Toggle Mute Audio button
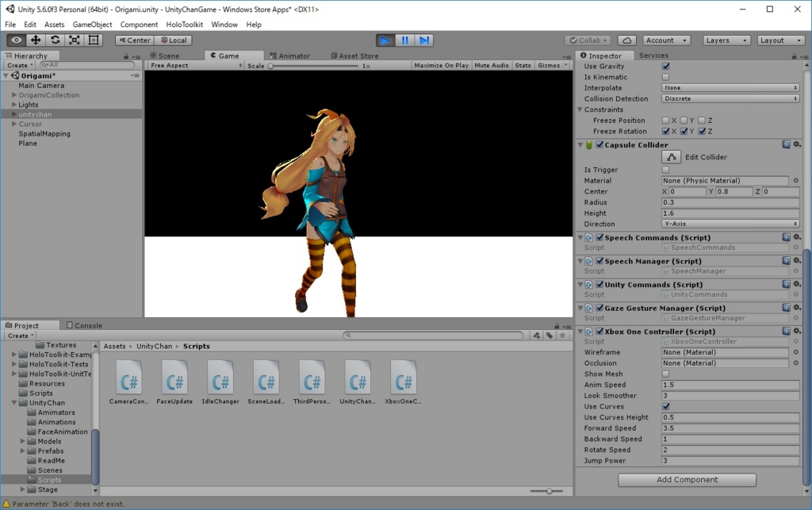The width and height of the screenshot is (812, 510). coord(492,65)
